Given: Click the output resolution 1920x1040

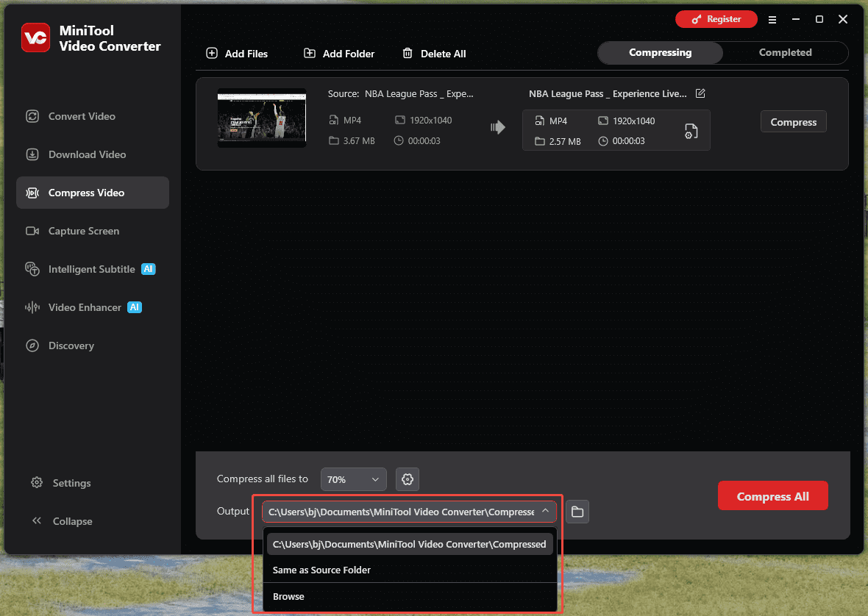Looking at the screenshot, I should pos(633,121).
